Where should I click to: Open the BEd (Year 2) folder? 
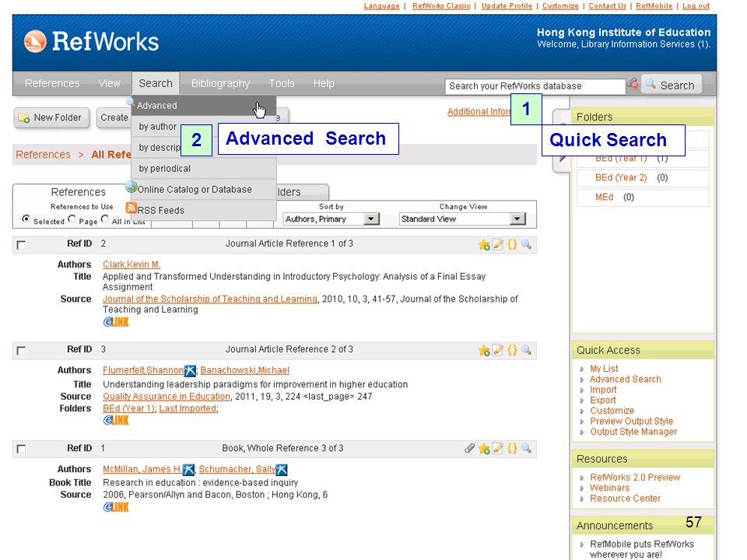(x=621, y=177)
